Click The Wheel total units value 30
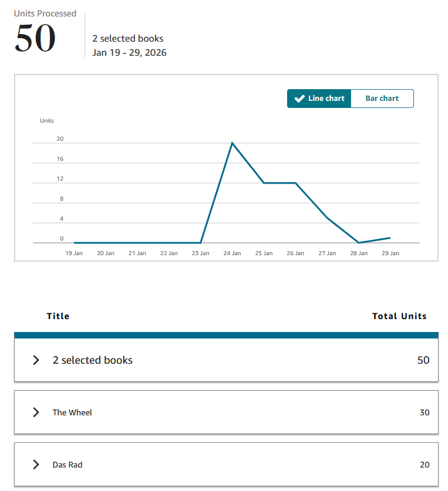Screen dimensions: 448x491 (x=425, y=412)
